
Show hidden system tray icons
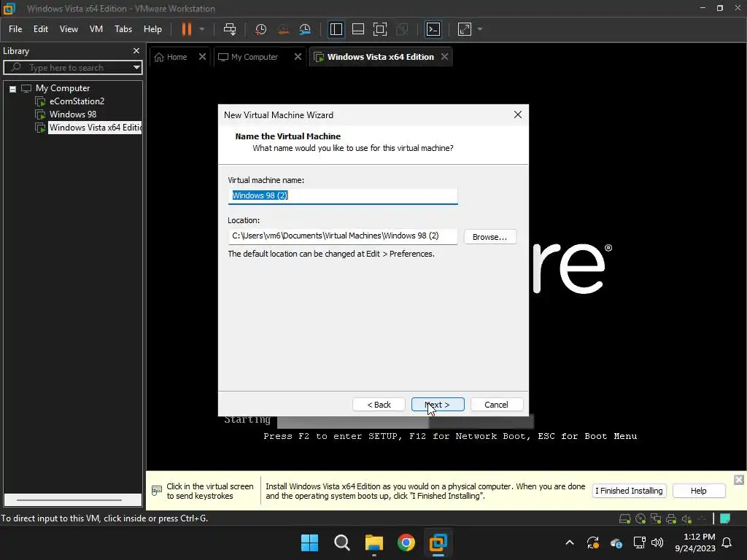click(569, 542)
